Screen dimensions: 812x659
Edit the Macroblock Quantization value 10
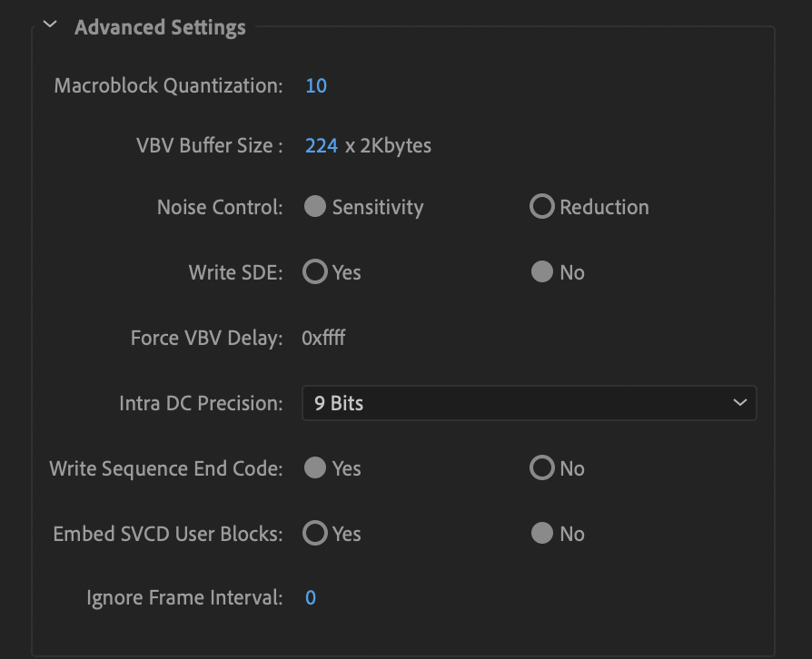[315, 85]
